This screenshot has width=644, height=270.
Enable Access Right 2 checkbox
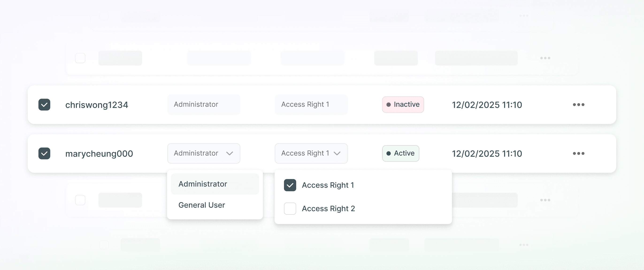290,209
